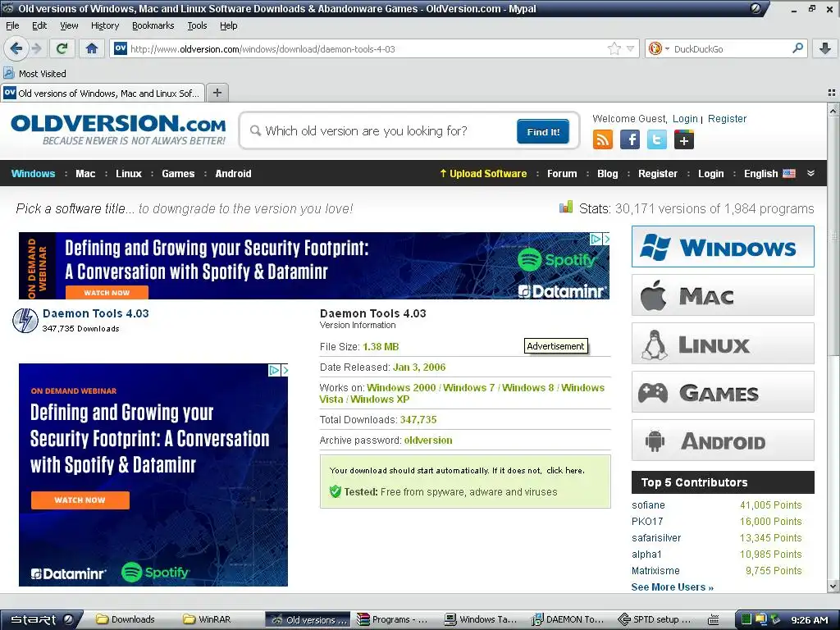This screenshot has width=840, height=630.
Task: Open the Daemon Tools 4.03 title link
Action: click(x=96, y=313)
